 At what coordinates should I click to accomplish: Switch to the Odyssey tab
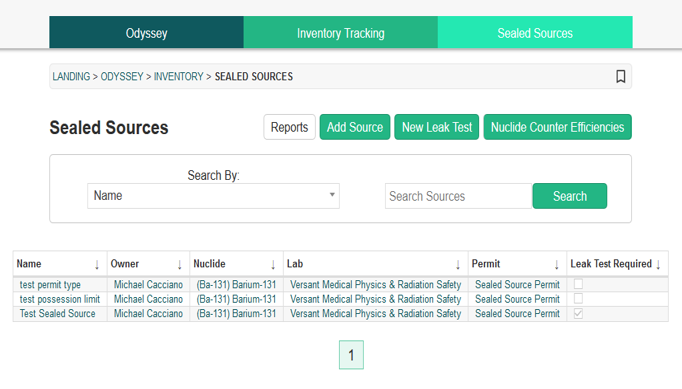pos(146,32)
